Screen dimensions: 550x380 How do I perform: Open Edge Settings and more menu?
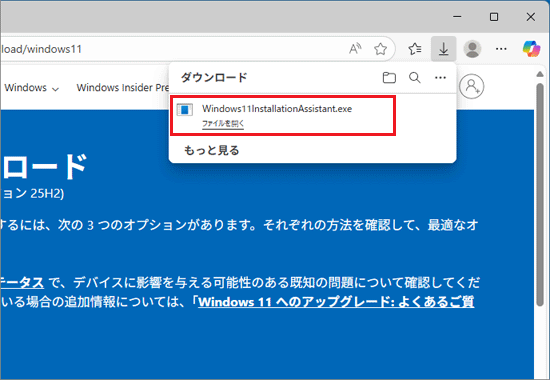pyautogui.click(x=501, y=49)
